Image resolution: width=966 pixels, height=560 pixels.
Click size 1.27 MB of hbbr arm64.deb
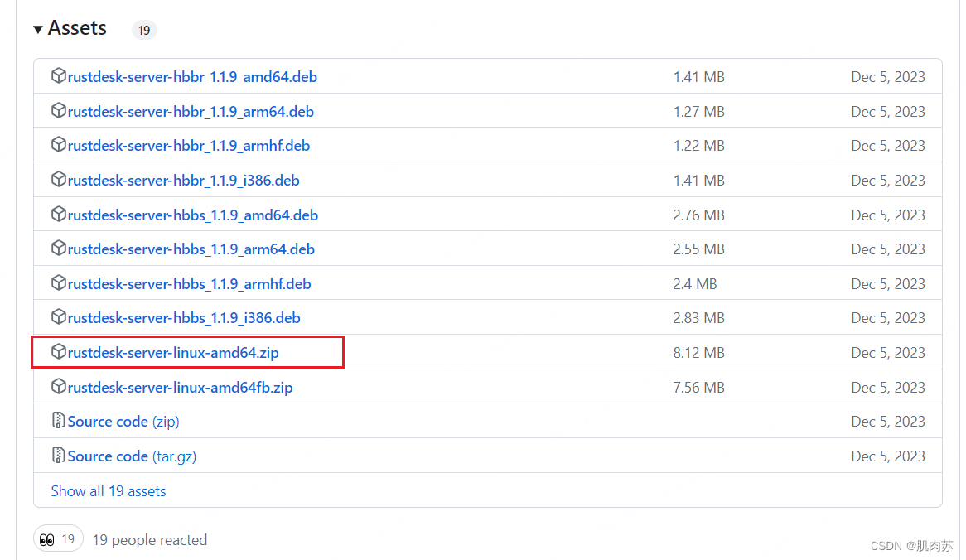click(x=698, y=112)
